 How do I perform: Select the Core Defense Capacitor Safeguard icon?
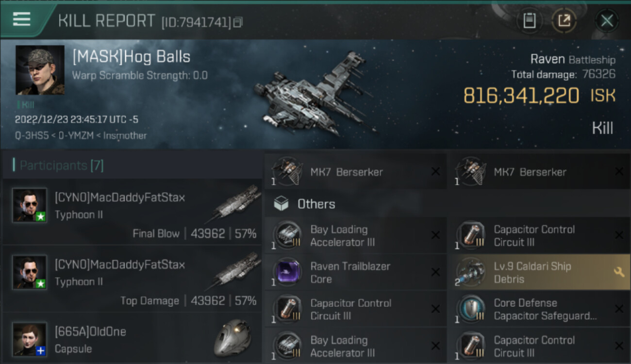471,309
